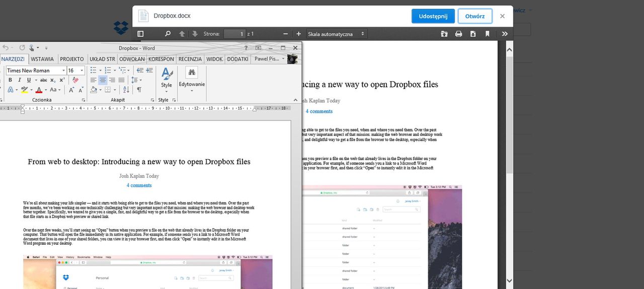Screen dimensions: 644x289
Task: Click the text effects A icon
Action: (x=11, y=90)
